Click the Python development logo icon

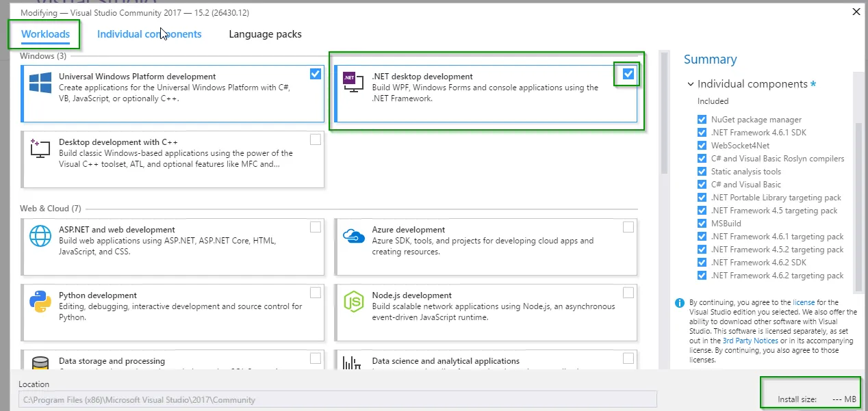tap(40, 302)
